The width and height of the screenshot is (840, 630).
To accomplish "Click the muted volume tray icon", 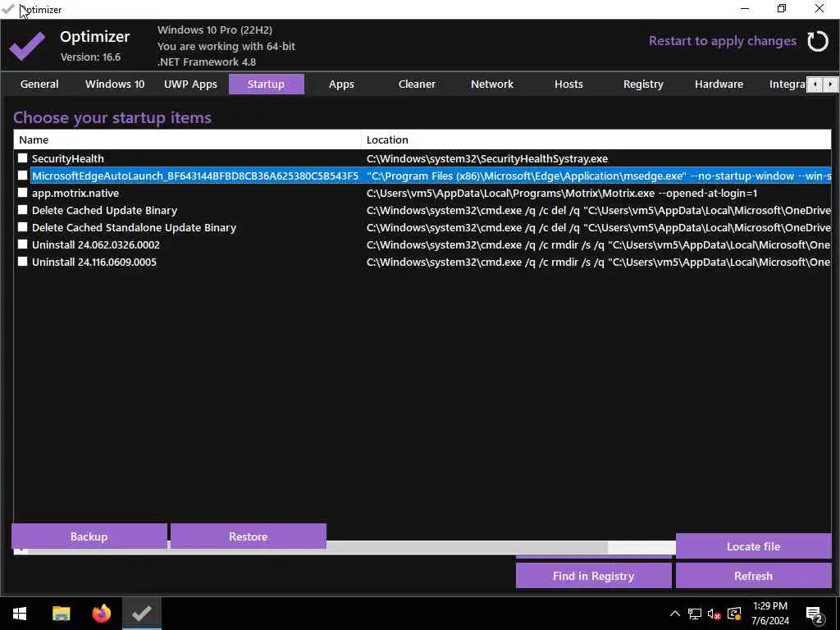I will pos(714,614).
